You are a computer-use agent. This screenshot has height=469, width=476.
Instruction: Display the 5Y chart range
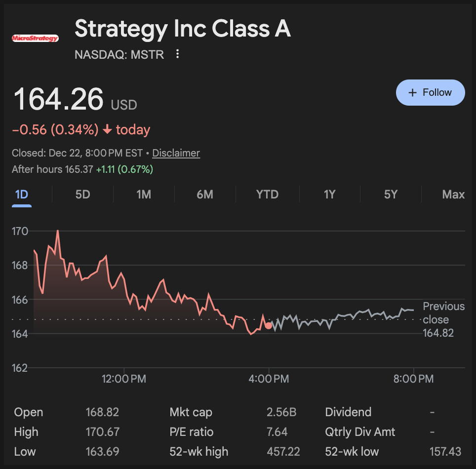[x=391, y=195]
